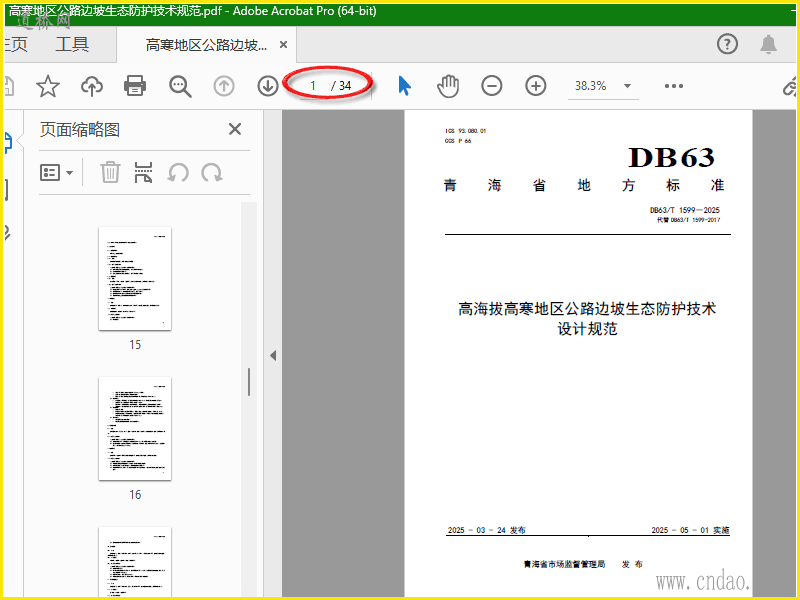Click the page label 16 under thumbnail
The width and height of the screenshot is (800, 600).
coord(135,494)
